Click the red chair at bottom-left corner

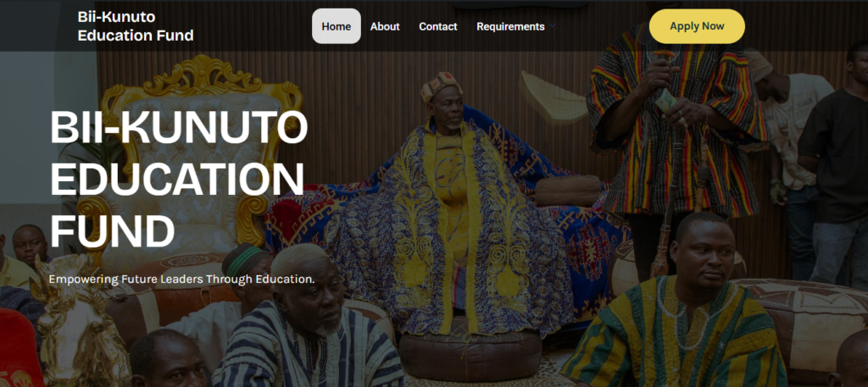click(x=19, y=348)
